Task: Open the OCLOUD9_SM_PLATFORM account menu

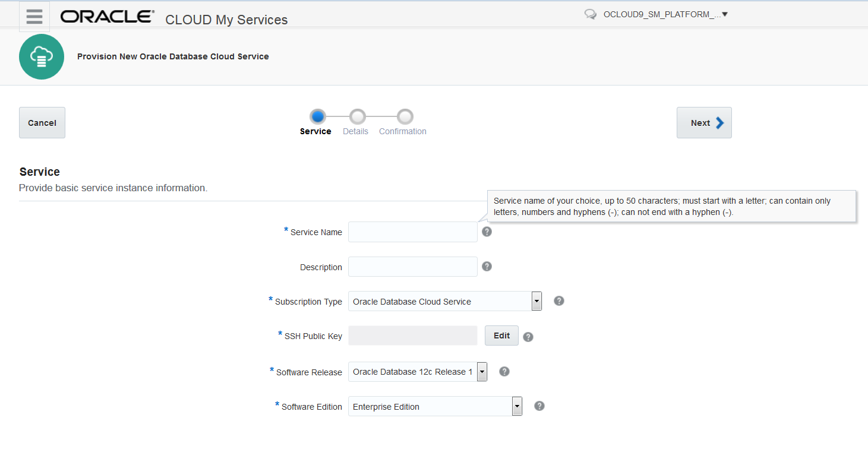Action: (x=665, y=14)
